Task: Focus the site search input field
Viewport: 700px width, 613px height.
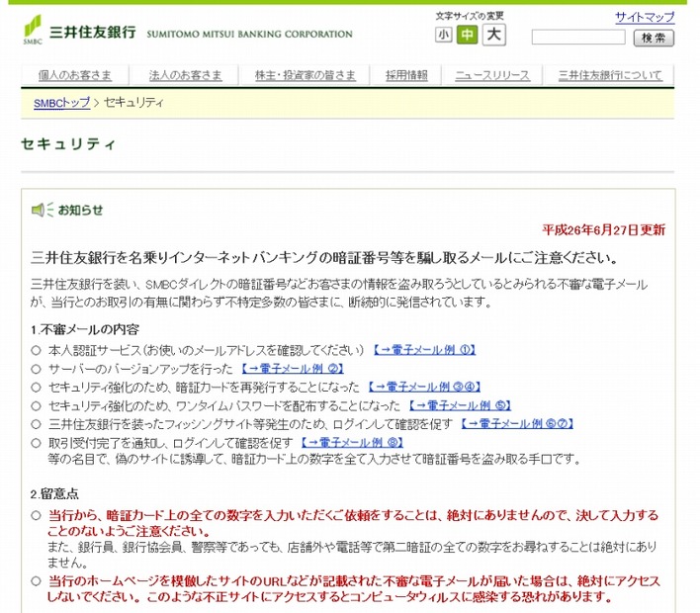Action: tap(578, 37)
